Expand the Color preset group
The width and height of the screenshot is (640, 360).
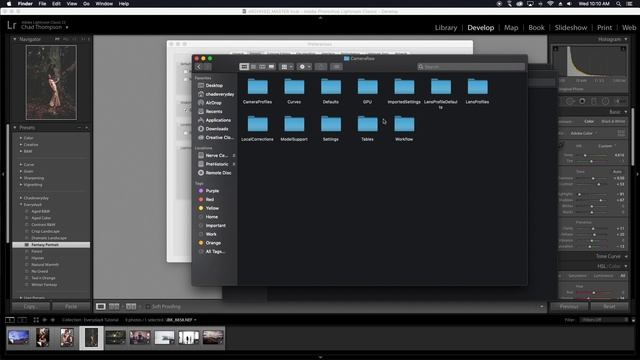(21, 138)
